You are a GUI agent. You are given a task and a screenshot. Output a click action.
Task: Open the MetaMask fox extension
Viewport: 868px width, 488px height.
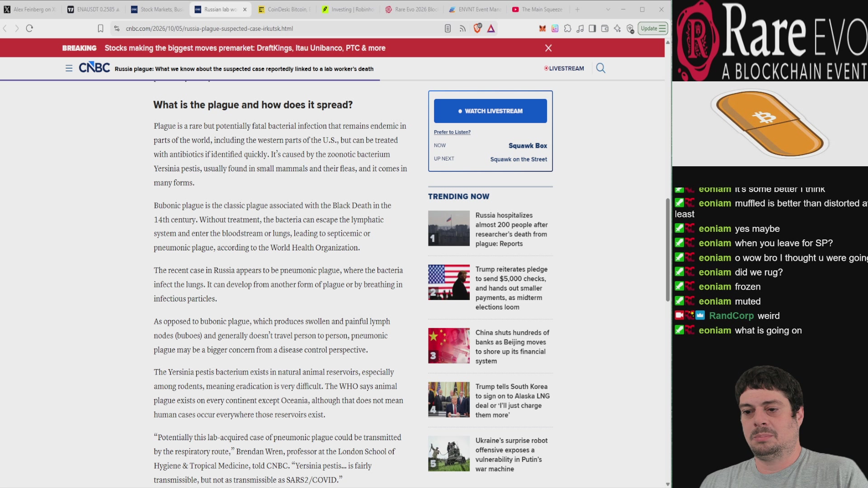[x=542, y=28]
